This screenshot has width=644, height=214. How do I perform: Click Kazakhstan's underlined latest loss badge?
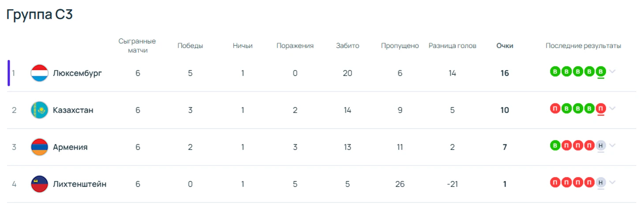coord(600,108)
